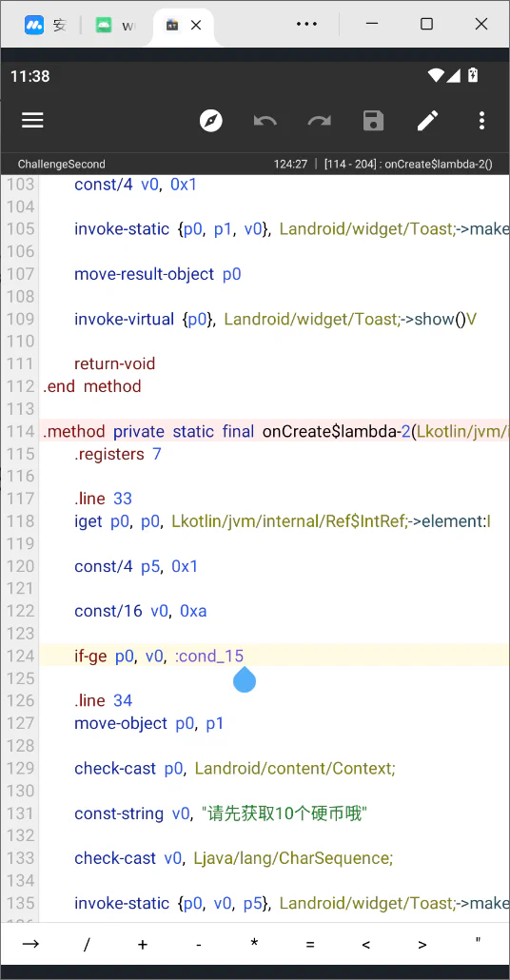Tap the Wi-Fi status icon

437,75
